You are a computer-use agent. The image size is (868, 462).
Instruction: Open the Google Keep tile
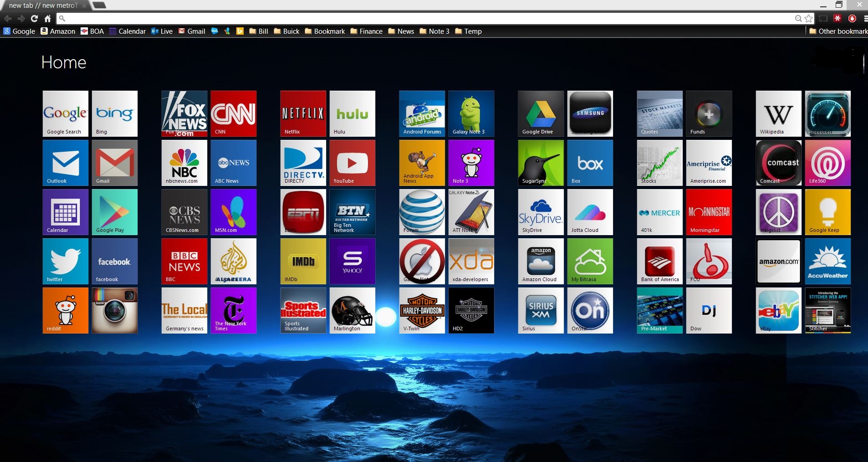pos(828,212)
